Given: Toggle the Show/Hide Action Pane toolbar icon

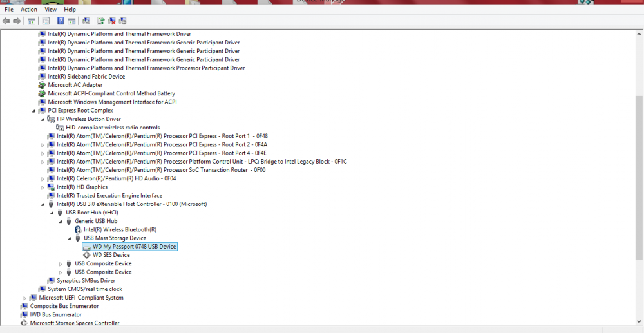Looking at the screenshot, I should tap(71, 21).
